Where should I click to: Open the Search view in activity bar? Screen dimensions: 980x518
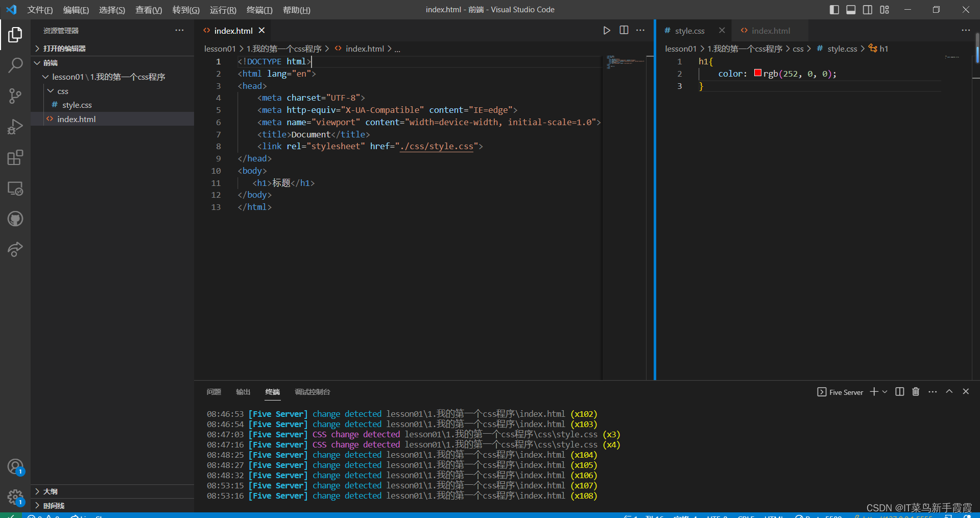click(15, 65)
